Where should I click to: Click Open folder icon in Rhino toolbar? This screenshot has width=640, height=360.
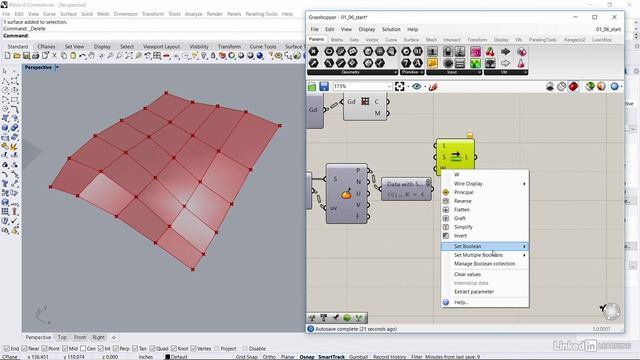point(17,56)
